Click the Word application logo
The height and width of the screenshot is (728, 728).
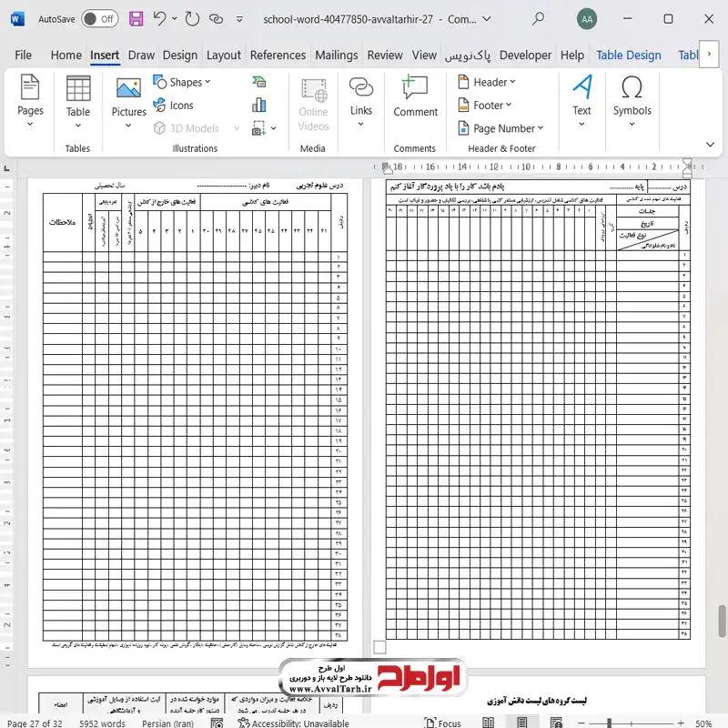click(x=17, y=19)
